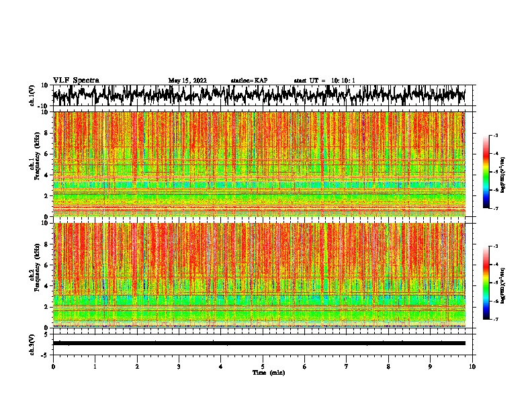Click tick label 3 on Time axis

(x=179, y=367)
